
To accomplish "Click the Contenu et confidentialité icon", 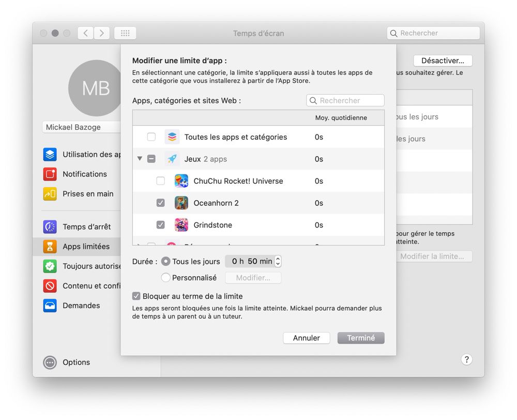I will coord(50,286).
